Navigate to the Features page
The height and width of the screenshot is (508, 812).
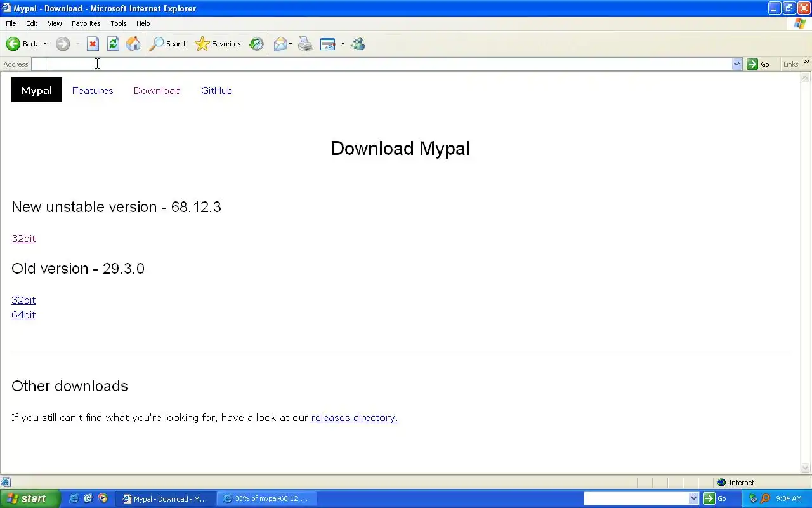[93, 90]
